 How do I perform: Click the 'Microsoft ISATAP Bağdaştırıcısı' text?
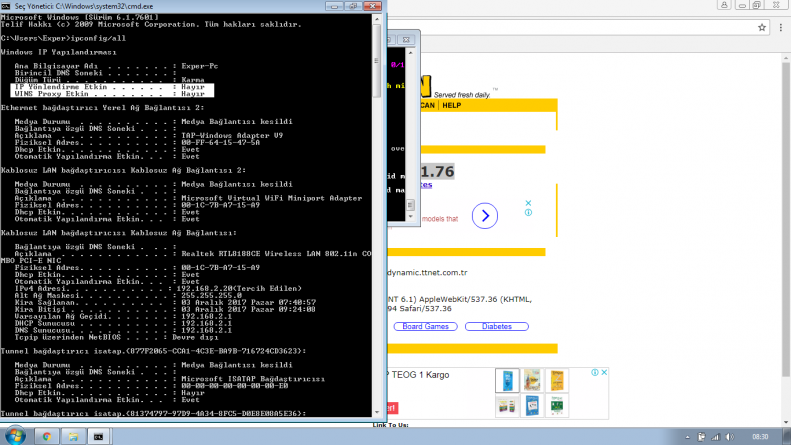coord(253,379)
